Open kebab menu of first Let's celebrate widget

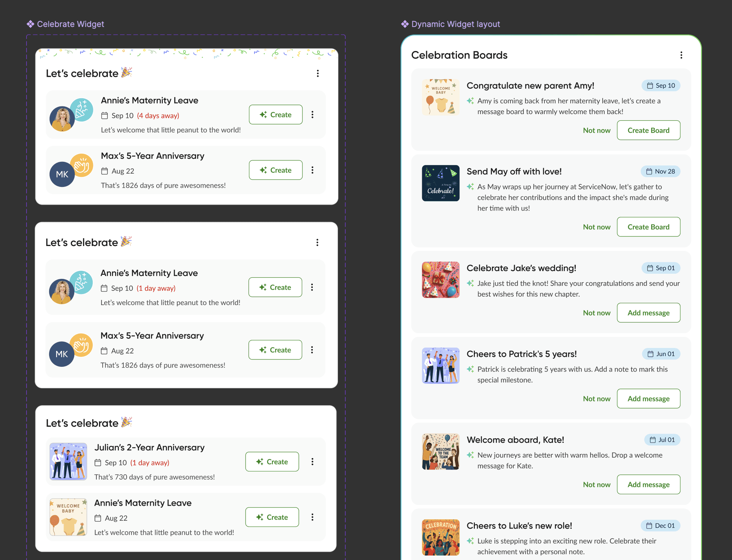click(318, 74)
